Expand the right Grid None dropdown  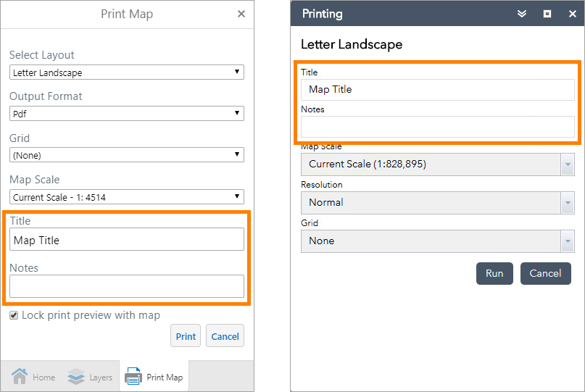click(x=437, y=241)
